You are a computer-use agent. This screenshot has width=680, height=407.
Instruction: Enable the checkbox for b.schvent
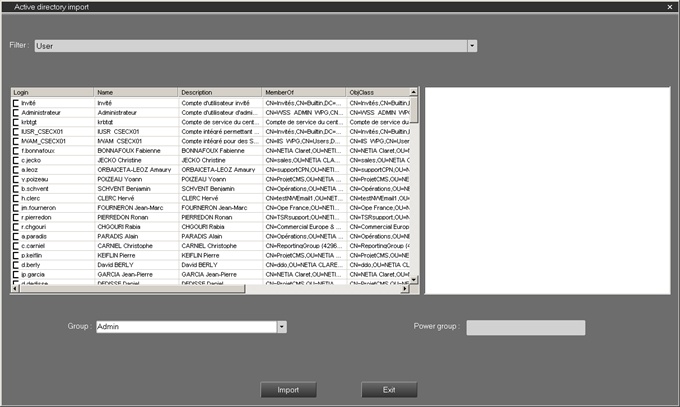pos(16,188)
